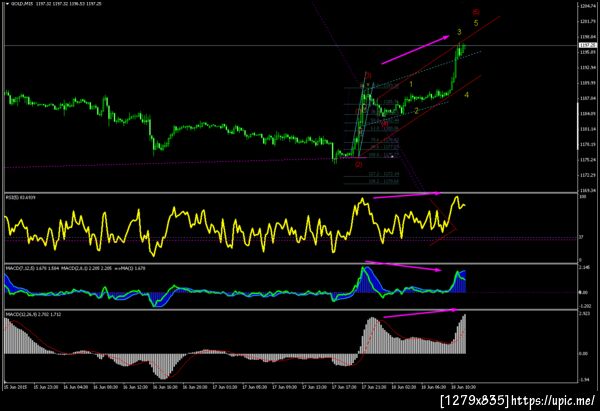The width and height of the screenshot is (600, 411).
Task: Click the RSI(5) indicator label
Action: pos(19,197)
